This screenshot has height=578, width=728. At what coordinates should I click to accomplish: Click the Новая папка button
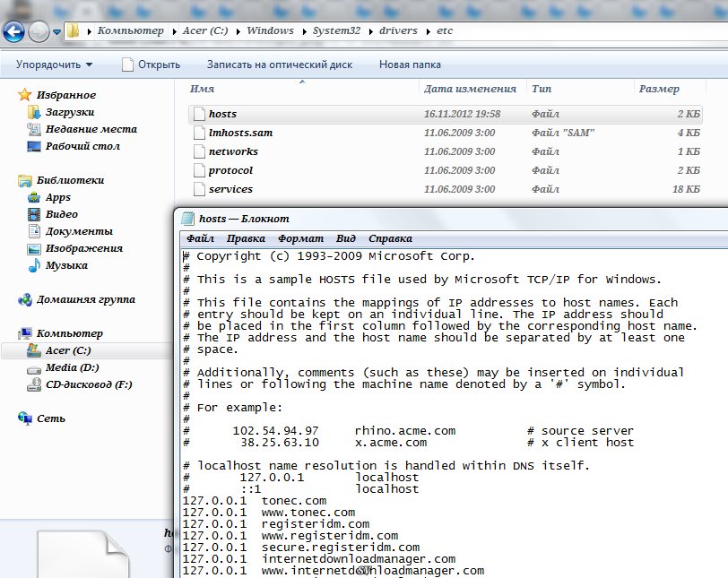pos(410,65)
